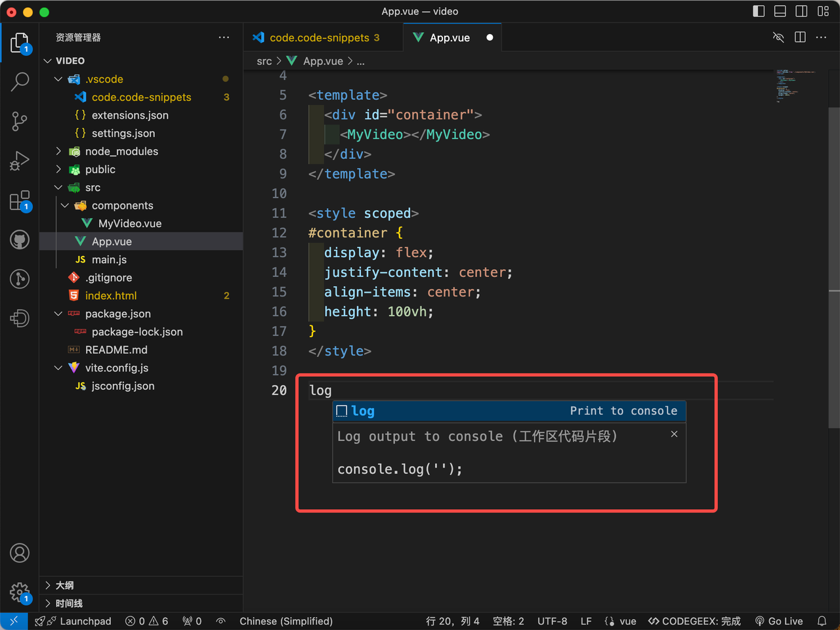
Task: Open the Manage gear menu
Action: 20,593
